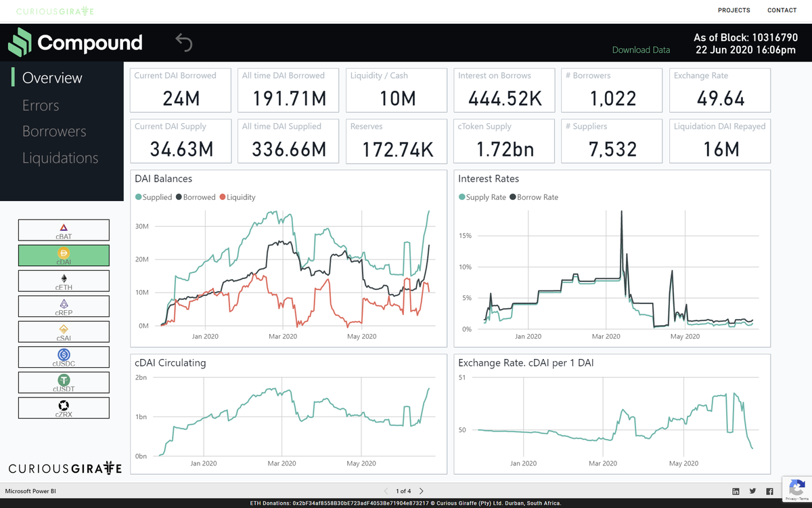
Task: Click the # Borrowers card
Action: tap(612, 89)
